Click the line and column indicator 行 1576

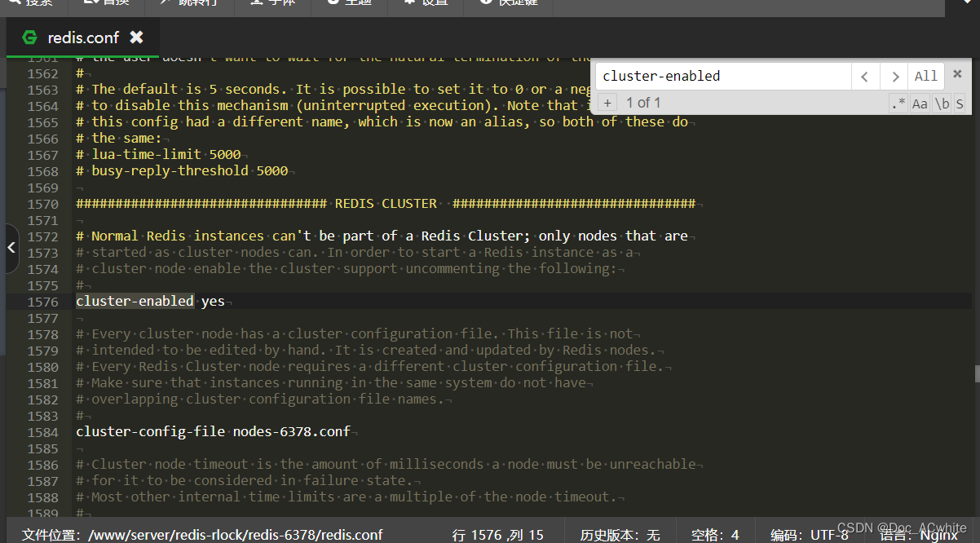click(497, 535)
